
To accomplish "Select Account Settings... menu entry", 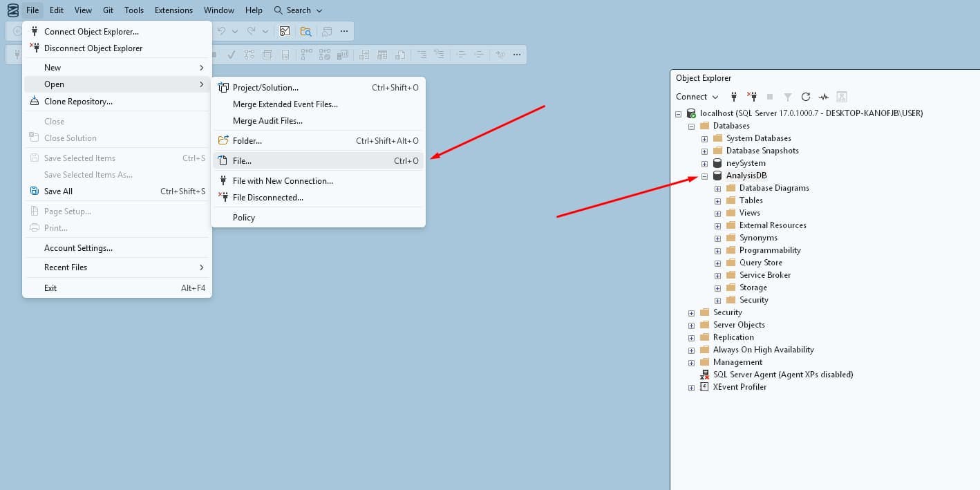I will [x=117, y=247].
